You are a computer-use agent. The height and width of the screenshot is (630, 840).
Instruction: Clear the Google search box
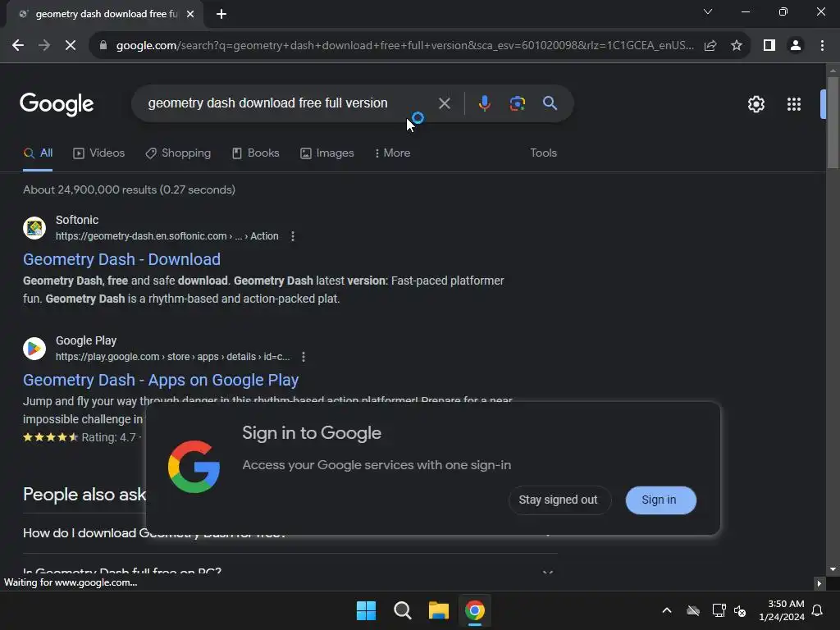tap(444, 103)
